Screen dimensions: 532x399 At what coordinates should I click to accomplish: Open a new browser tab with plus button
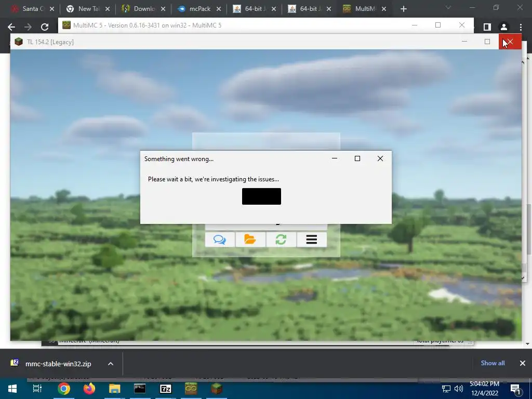[x=403, y=9]
